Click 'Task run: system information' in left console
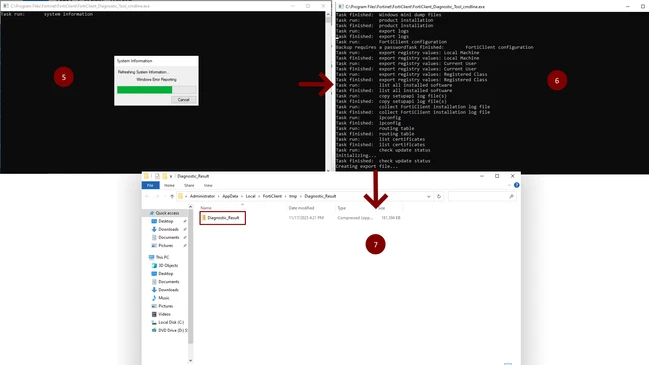649x365 pixels. tap(47, 14)
